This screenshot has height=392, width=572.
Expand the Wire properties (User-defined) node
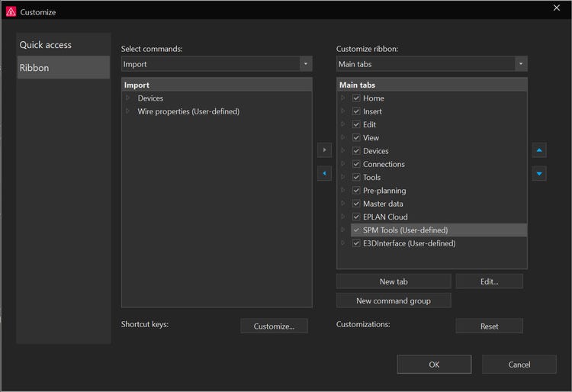129,111
